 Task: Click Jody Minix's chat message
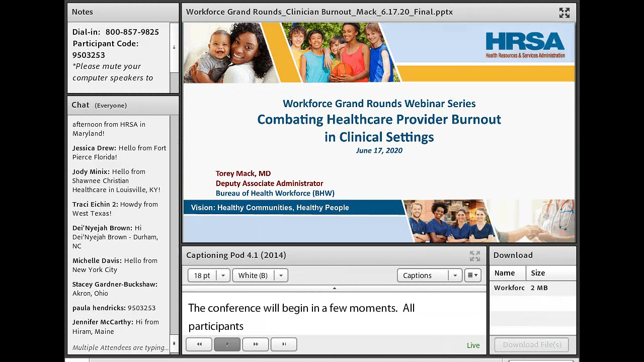coord(116,181)
